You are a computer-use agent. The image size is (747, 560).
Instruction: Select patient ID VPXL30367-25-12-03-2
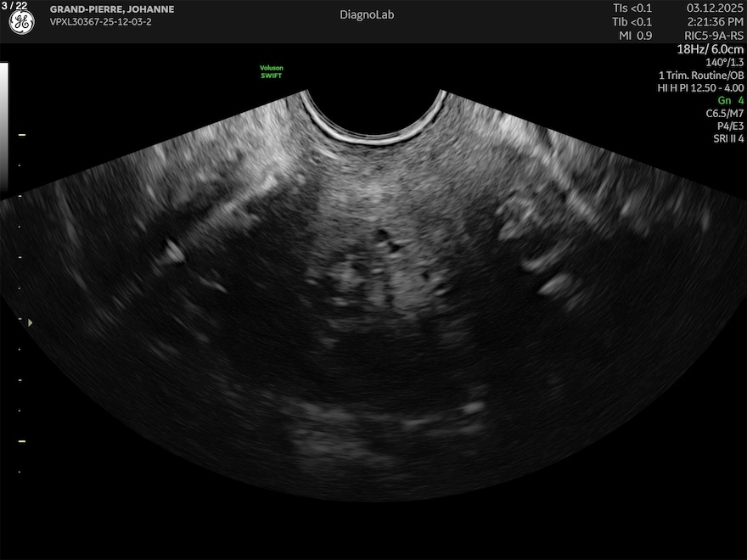tap(100, 22)
